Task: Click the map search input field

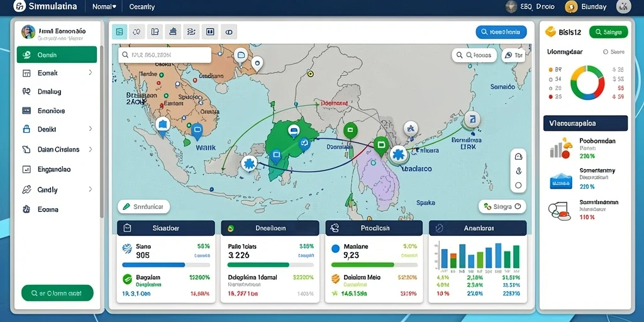Action: coord(165,55)
